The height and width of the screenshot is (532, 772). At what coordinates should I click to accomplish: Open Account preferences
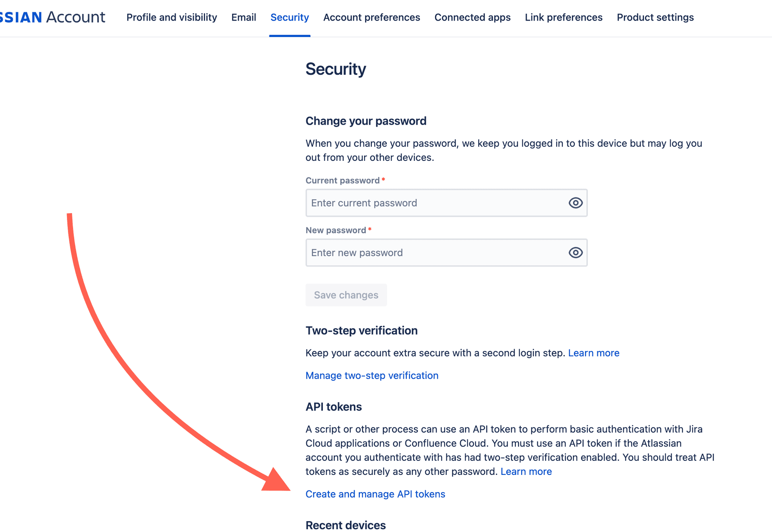371,17
